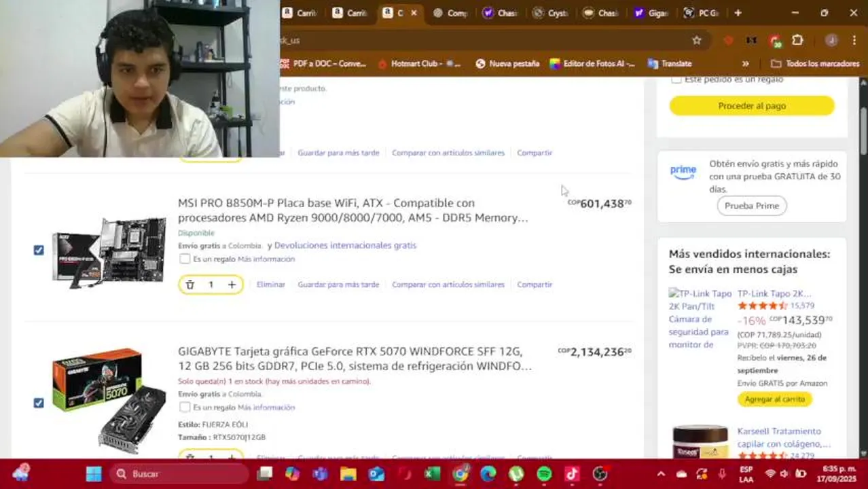
Task: Switch to the first Carrito tab
Action: [300, 13]
